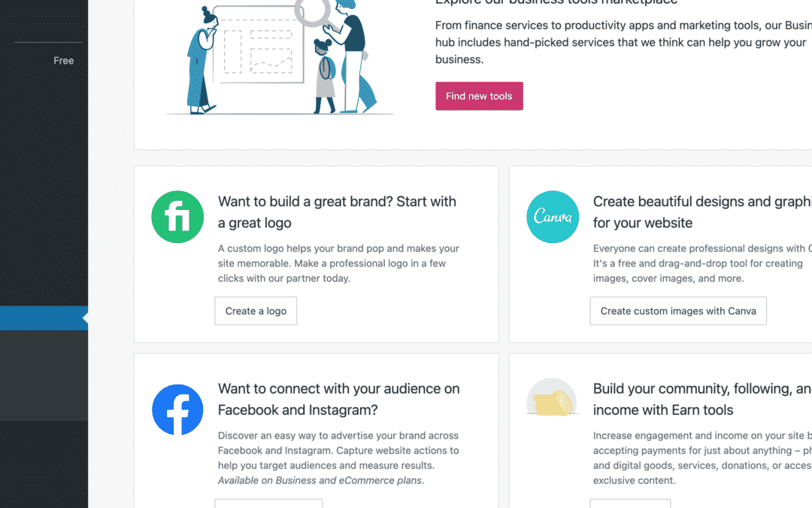Click the dark submenu area below active item
Screen dimensions: 812x508
[x=44, y=376]
